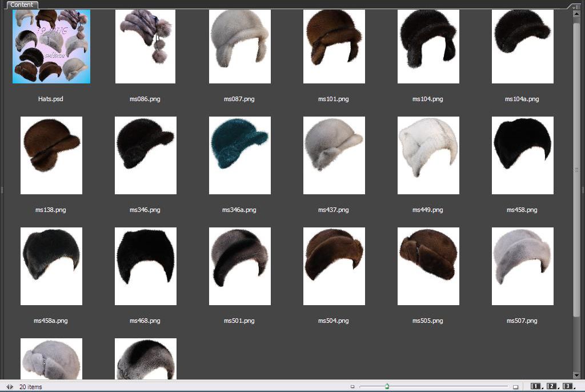The image size is (585, 392).
Task: Switch to workspace 1 button
Action: coord(536,386)
